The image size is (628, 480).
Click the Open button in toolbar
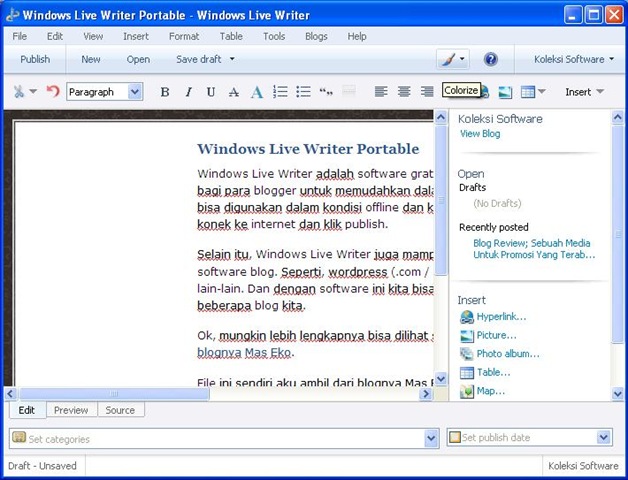pyautogui.click(x=138, y=59)
